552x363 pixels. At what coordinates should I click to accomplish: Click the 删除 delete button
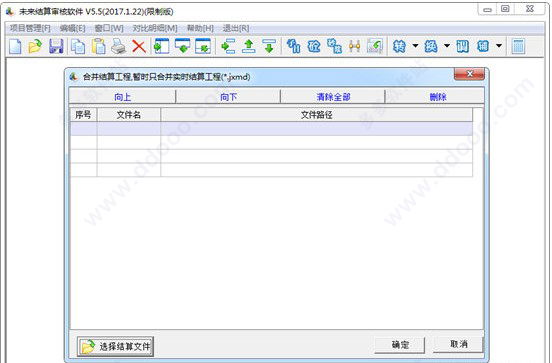(438, 96)
